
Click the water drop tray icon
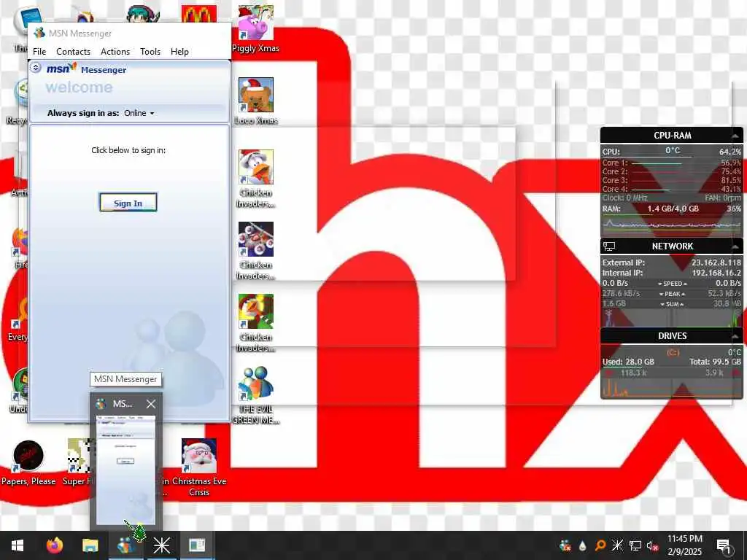click(x=582, y=545)
